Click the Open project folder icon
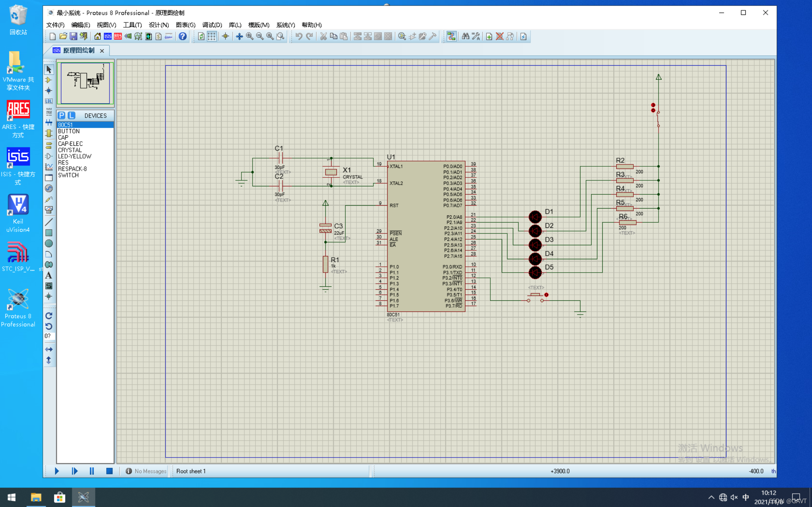 click(x=63, y=36)
